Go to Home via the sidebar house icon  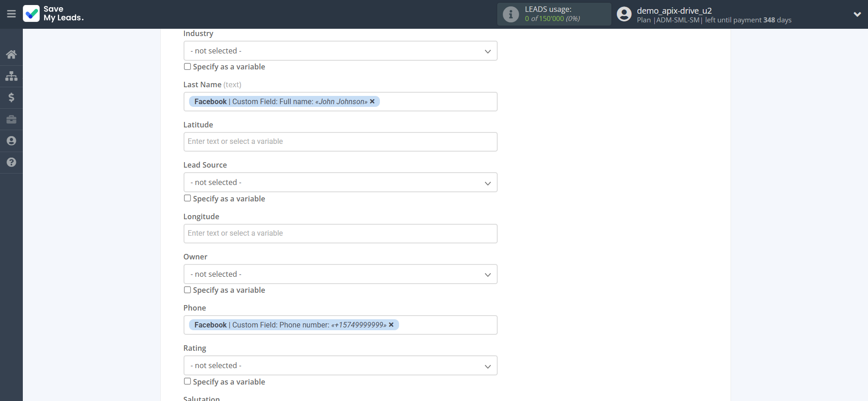(11, 55)
